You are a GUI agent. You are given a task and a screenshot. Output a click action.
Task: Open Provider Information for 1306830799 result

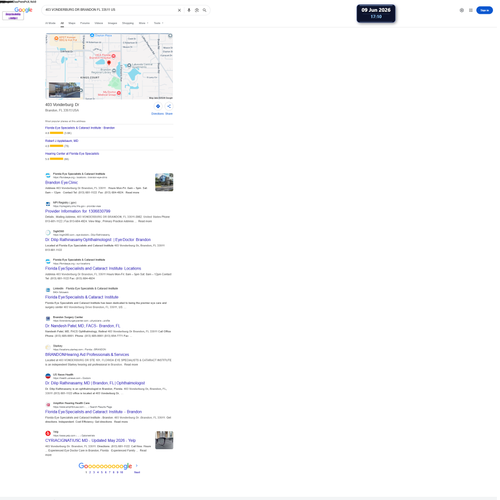[x=78, y=211]
